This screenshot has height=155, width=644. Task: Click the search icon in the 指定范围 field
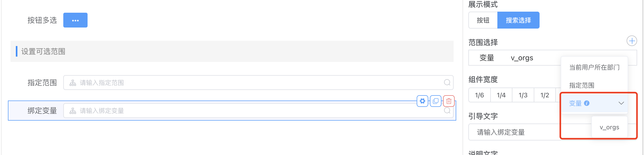447,83
